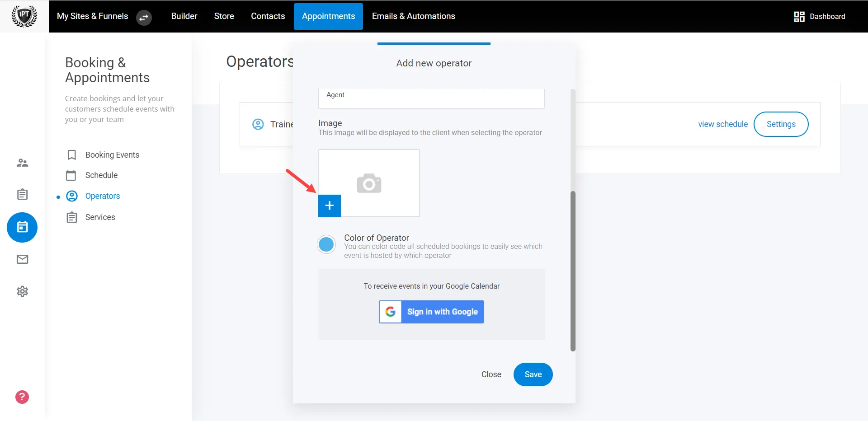Select the Builder menu item
Image resolution: width=868 pixels, height=421 pixels.
click(x=184, y=16)
